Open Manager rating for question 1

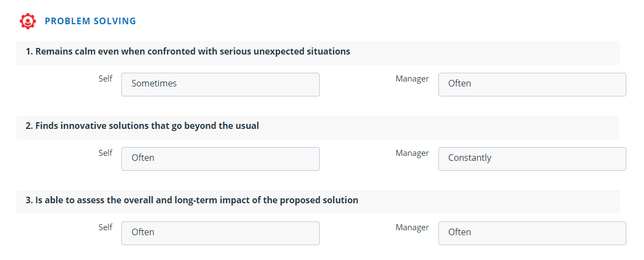point(532,84)
